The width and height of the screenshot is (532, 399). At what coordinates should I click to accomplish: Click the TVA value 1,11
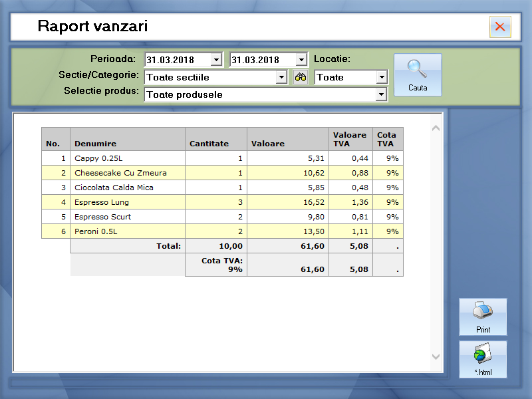point(360,231)
